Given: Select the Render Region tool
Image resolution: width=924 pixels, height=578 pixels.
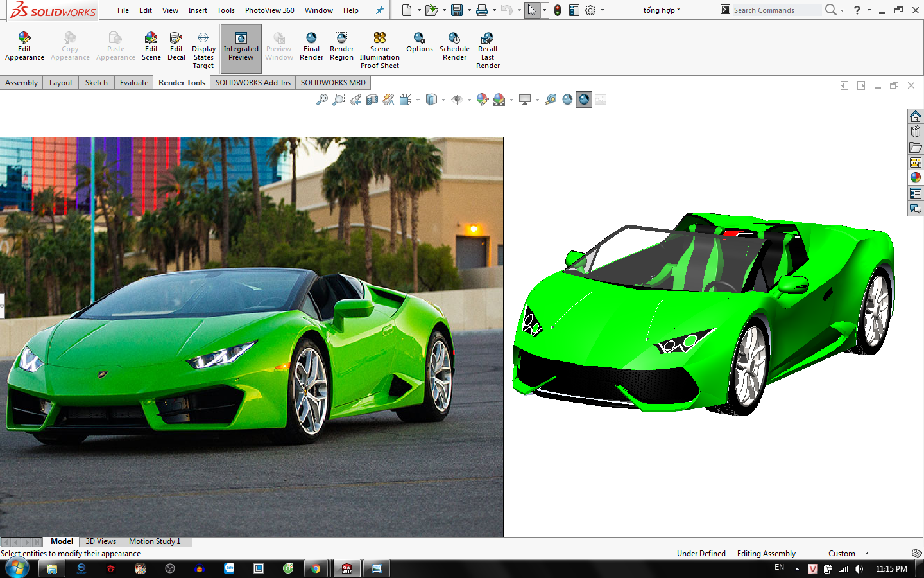Looking at the screenshot, I should point(341,46).
